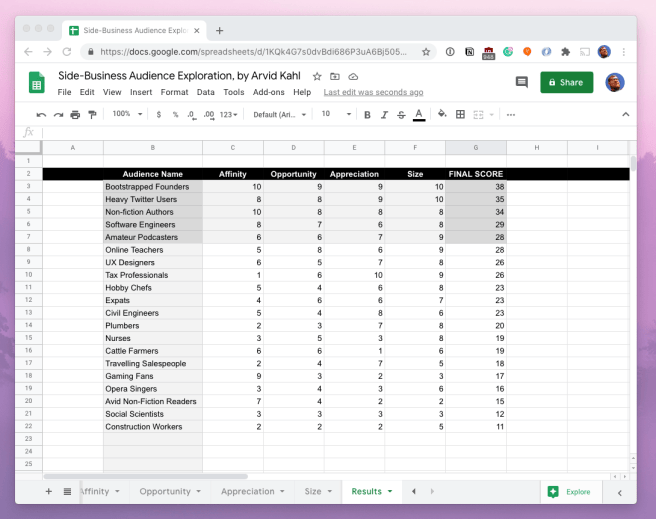Open the Appreciation tab dropdown arrow

tap(282, 491)
